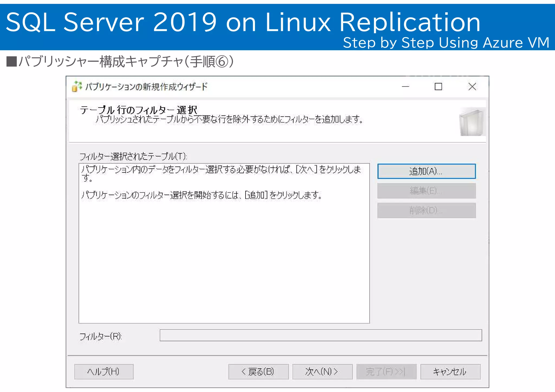Click text パブリケーションのフィルター選択を開始するには
The width and height of the screenshot is (555, 392).
(x=160, y=195)
